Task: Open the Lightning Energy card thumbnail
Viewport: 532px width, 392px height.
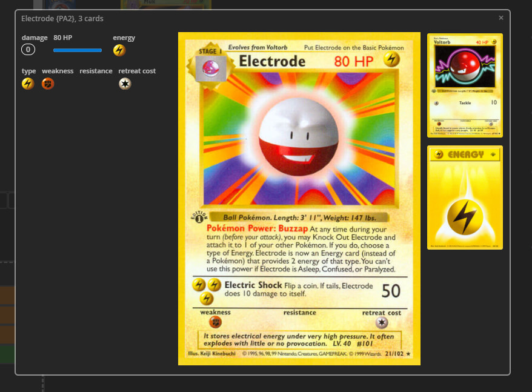Action: coord(465,197)
